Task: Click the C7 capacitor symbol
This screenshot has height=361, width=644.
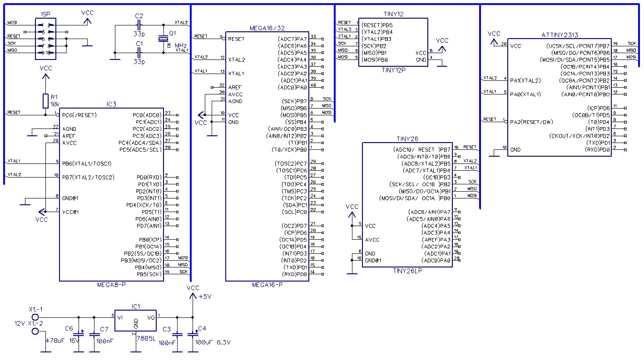Action: click(94, 335)
